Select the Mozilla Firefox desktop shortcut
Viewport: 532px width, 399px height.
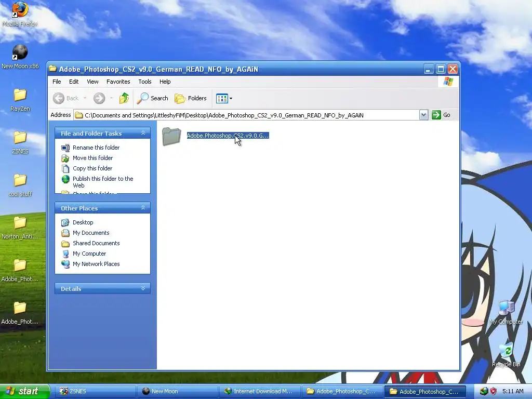20,14
